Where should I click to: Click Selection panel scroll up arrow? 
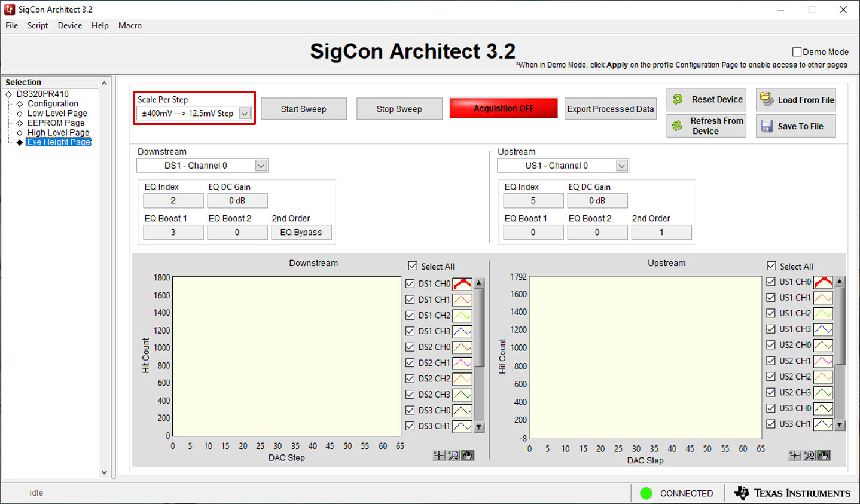point(104,83)
